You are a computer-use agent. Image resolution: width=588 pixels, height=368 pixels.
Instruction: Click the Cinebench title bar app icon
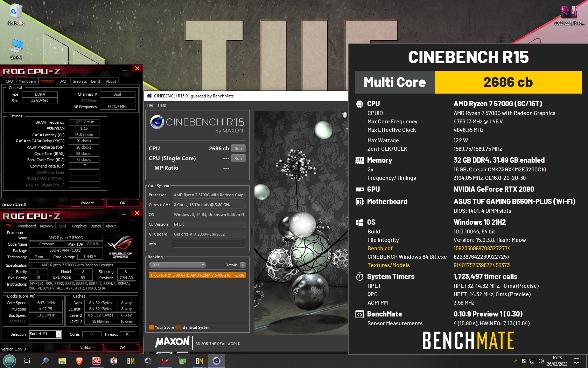[x=149, y=96]
